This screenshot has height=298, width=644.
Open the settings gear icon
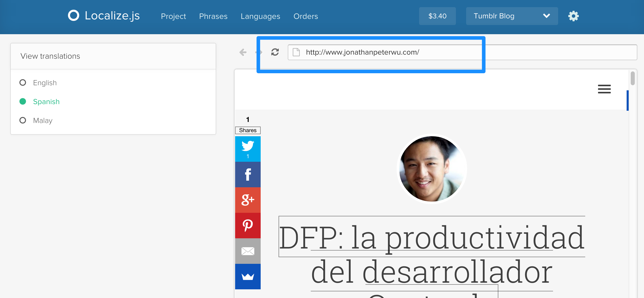(x=573, y=16)
